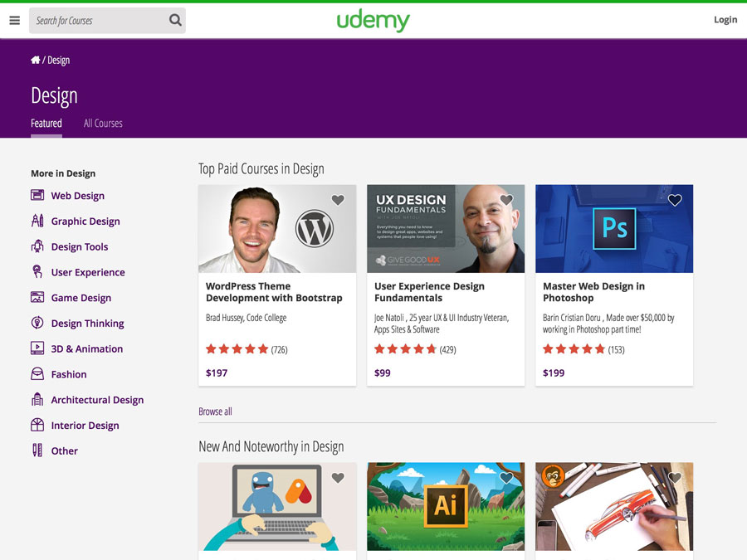
Task: Switch to the All Courses tab
Action: coord(103,124)
